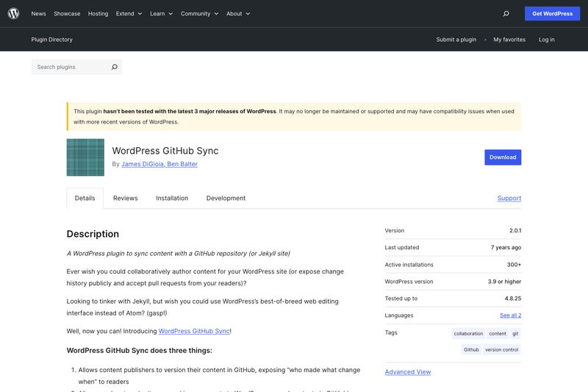The height and width of the screenshot is (392, 588).
Task: Click the untested plugin warning notice
Action: (294, 116)
